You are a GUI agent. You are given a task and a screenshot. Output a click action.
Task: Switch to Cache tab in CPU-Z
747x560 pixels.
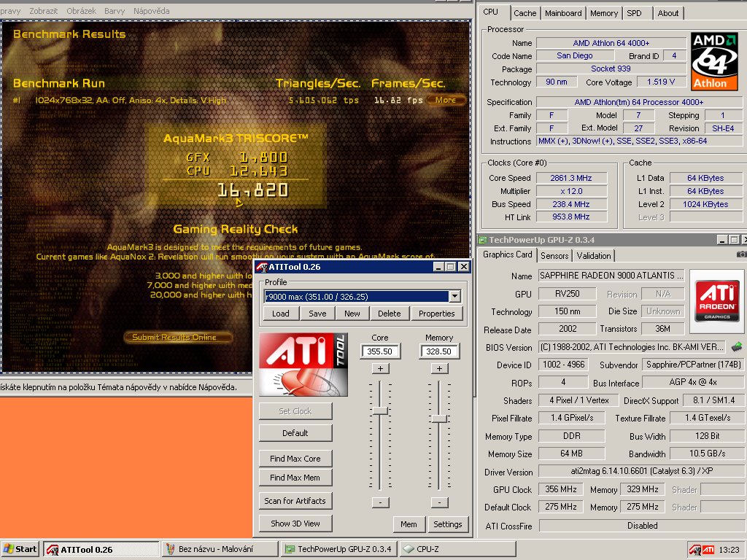tap(525, 13)
